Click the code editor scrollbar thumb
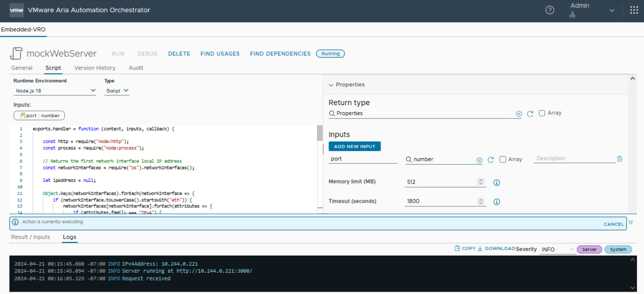This screenshot has height=294, width=644. 319,134
